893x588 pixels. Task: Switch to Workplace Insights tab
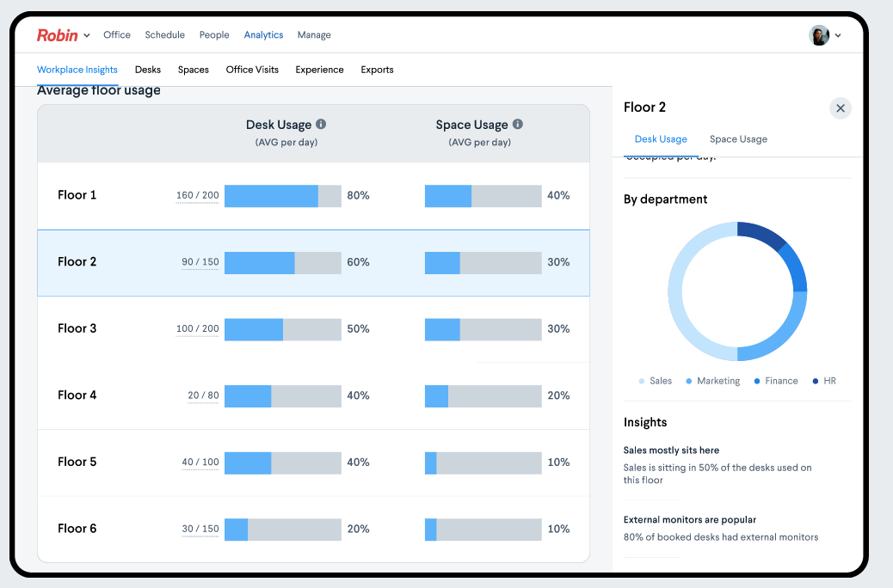click(x=77, y=70)
